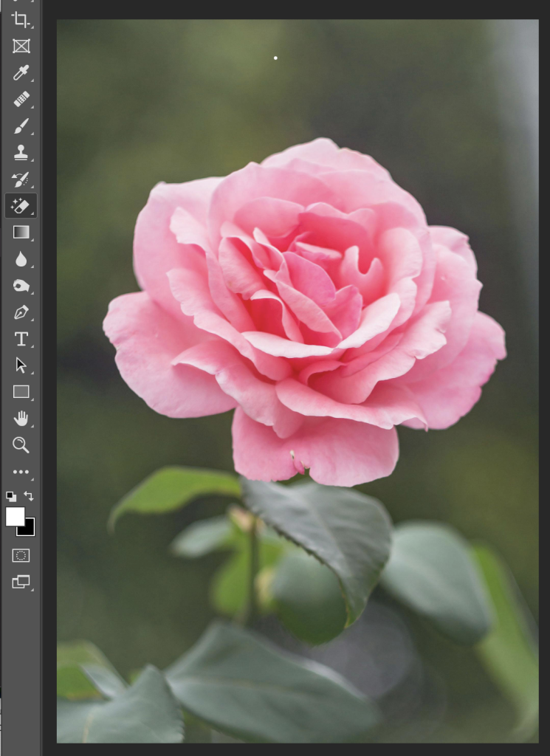Select the Pen tool
This screenshot has height=756, width=550.
click(x=21, y=312)
